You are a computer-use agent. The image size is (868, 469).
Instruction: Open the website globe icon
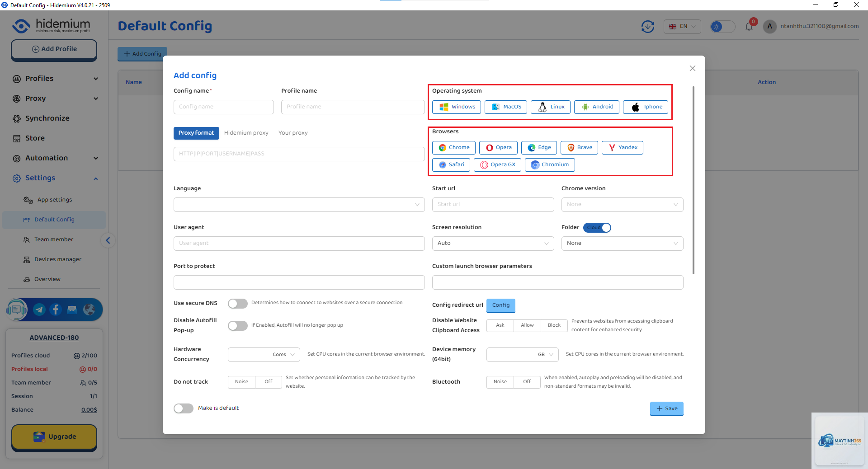click(89, 310)
